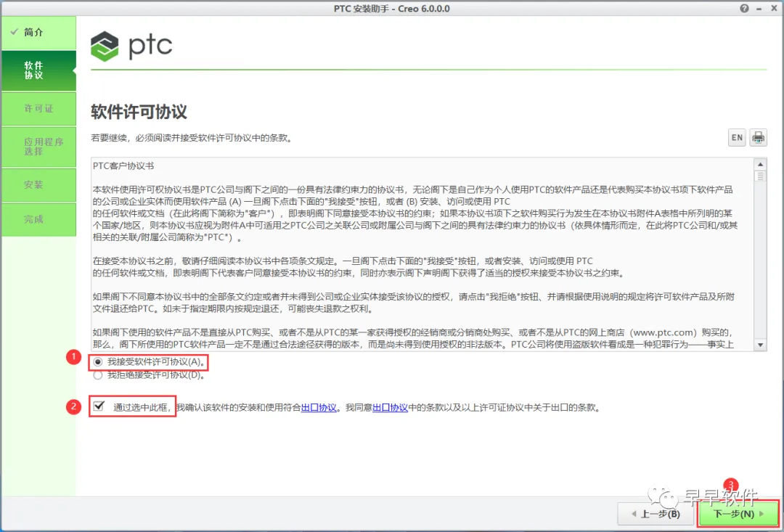Click the license text scrollbar up arrow
Screen dimensions: 784x532
761,165
